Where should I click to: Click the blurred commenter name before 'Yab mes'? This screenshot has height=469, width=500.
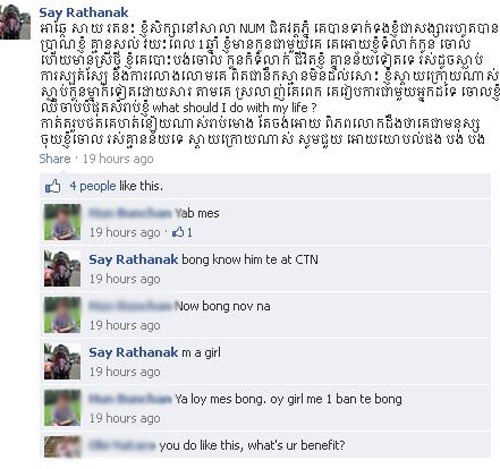pyautogui.click(x=130, y=213)
